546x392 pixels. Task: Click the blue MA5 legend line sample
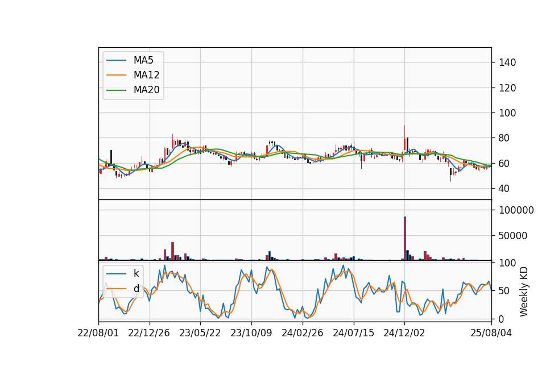116,61
